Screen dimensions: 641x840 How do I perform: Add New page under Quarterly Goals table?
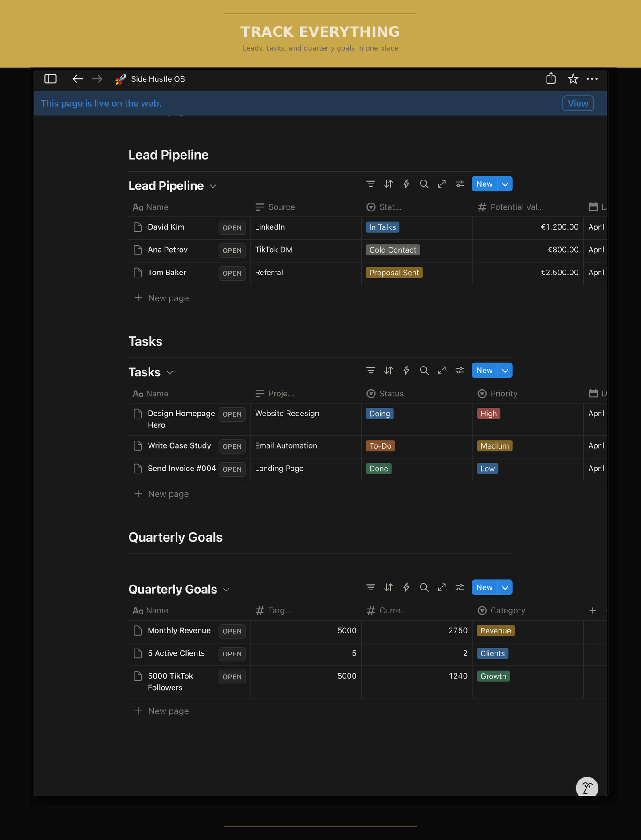(161, 711)
